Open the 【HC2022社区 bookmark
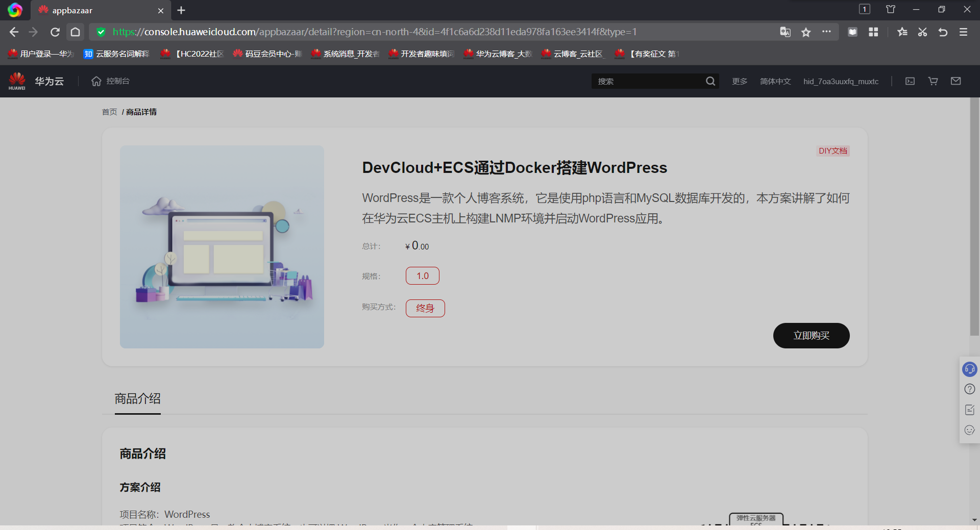This screenshot has width=980, height=530. point(192,54)
